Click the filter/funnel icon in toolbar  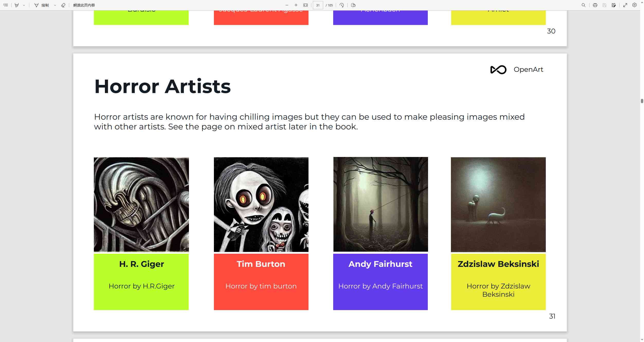pos(16,5)
